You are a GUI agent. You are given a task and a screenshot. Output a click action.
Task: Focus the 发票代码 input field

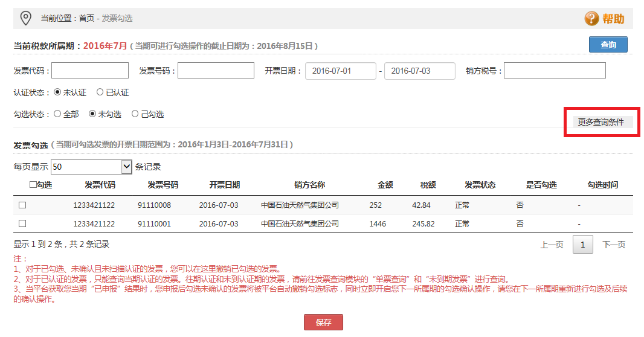[x=90, y=71]
